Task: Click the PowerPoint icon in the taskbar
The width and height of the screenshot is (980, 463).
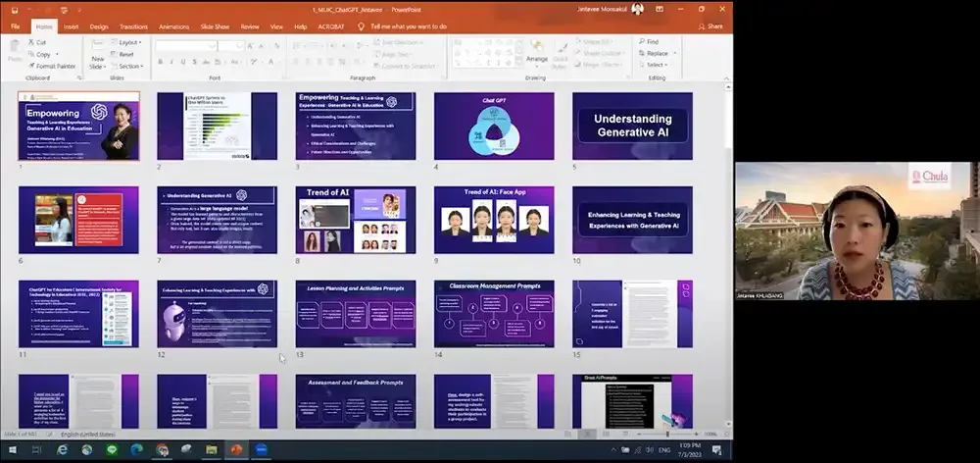Action: tap(236, 450)
